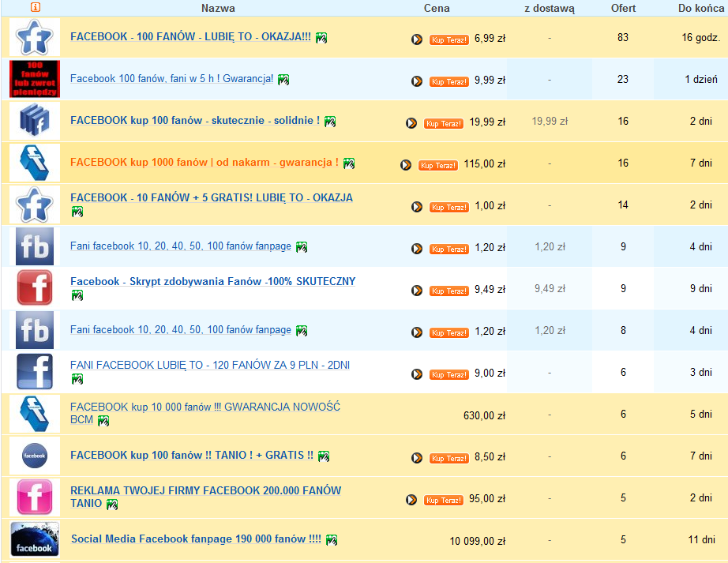Image resolution: width=728 pixels, height=563 pixels.
Task: Click the globe 'facebook' thumbnail of the 190 000 fanów listing
Action: [x=35, y=539]
